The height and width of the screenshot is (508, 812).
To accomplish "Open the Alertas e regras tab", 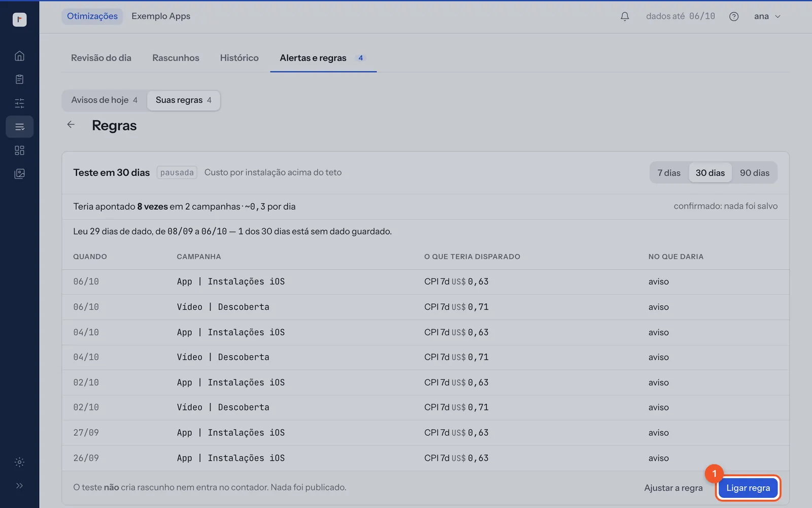I will coord(323,58).
